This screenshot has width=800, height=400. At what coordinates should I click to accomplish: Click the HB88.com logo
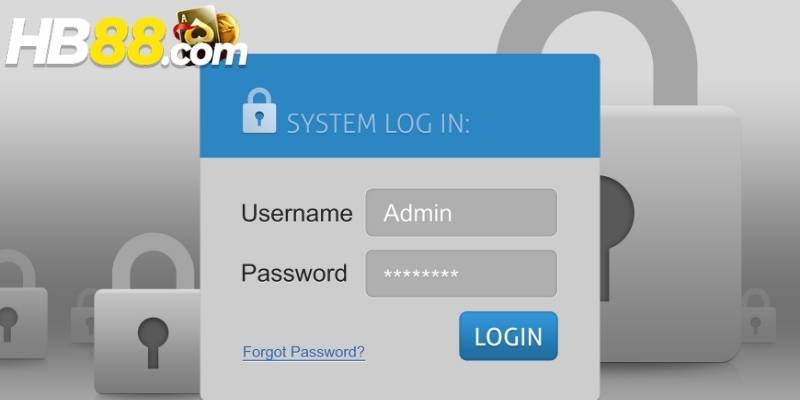(x=126, y=38)
